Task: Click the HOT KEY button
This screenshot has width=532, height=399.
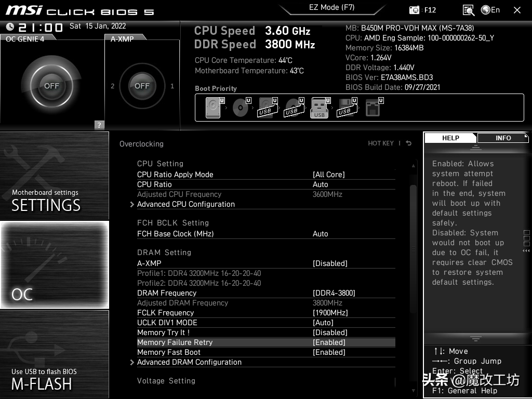Action: (x=381, y=143)
